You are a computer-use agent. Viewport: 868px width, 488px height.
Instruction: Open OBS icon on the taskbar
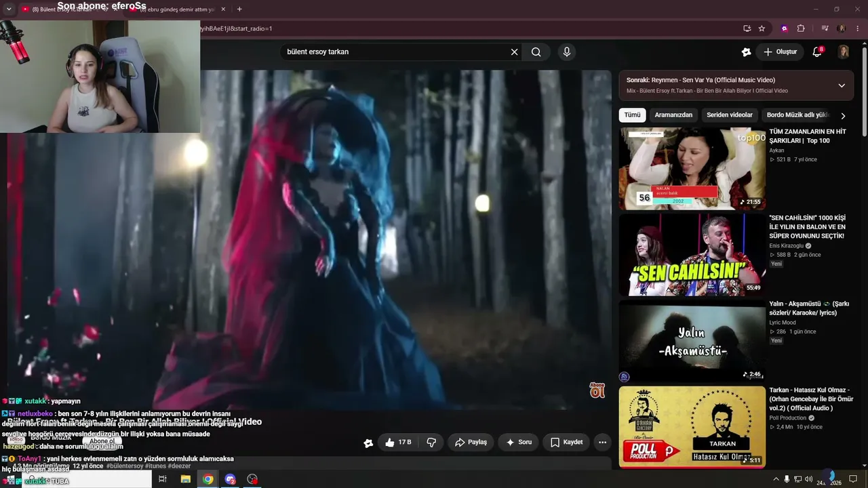pos(252,479)
